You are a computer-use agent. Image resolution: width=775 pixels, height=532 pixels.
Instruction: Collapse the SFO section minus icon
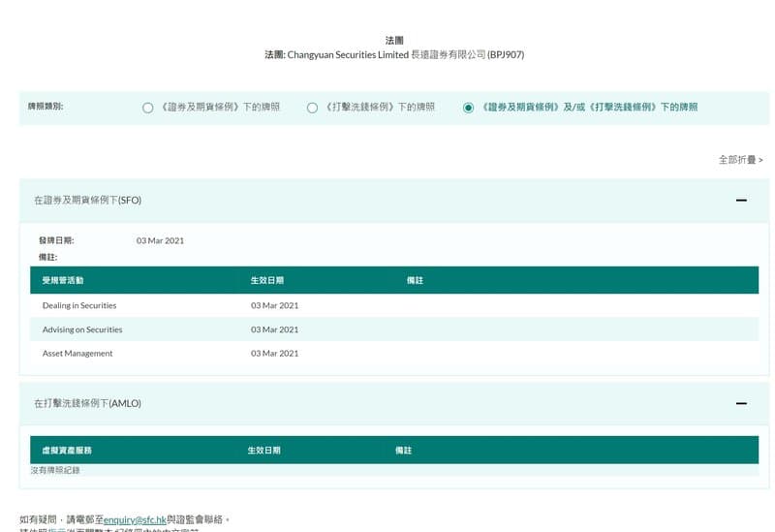tap(741, 201)
